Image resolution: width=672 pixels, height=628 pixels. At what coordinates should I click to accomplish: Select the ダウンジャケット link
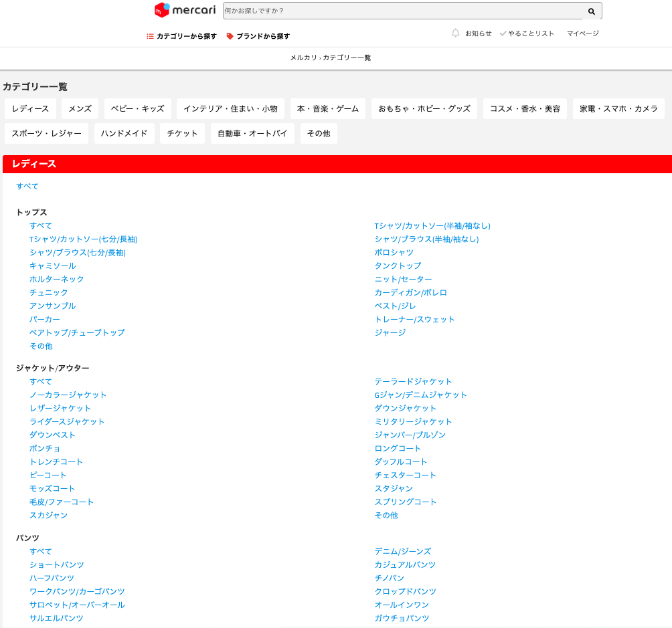click(x=405, y=408)
